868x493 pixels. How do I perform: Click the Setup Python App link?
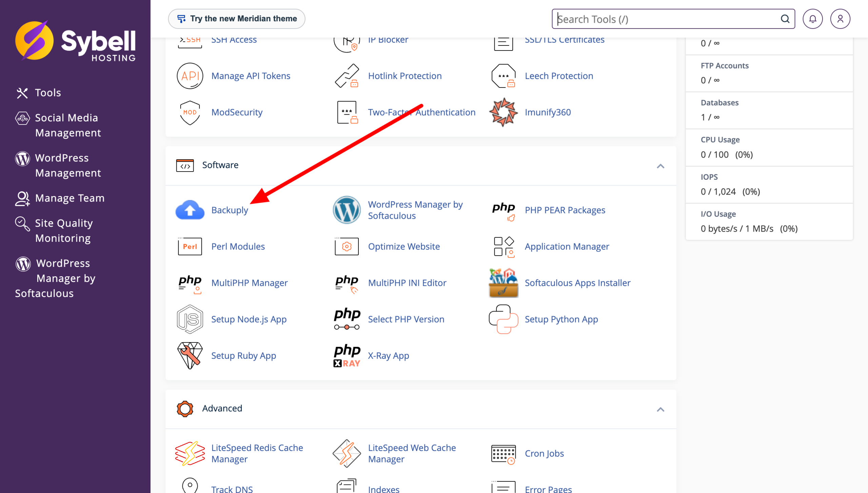pos(561,319)
